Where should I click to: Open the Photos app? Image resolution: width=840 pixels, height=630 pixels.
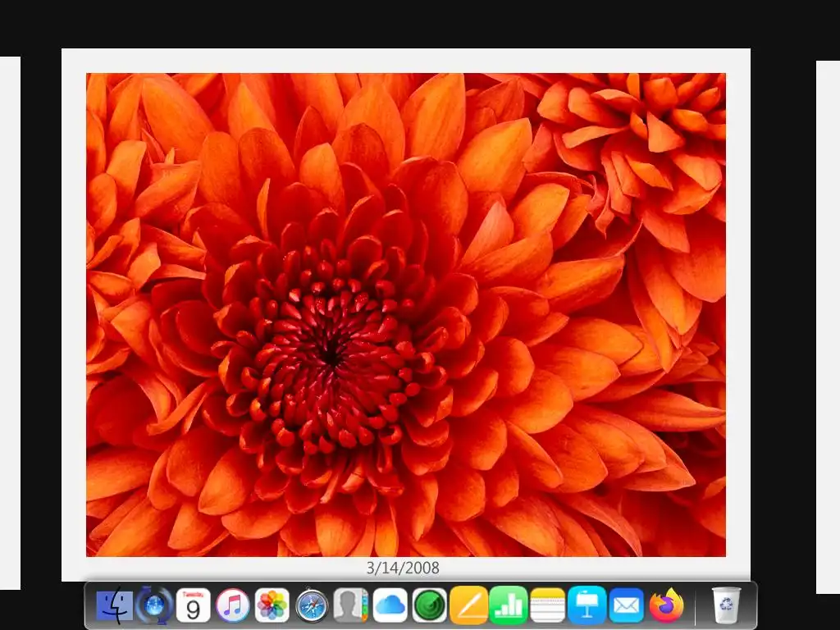point(272,606)
